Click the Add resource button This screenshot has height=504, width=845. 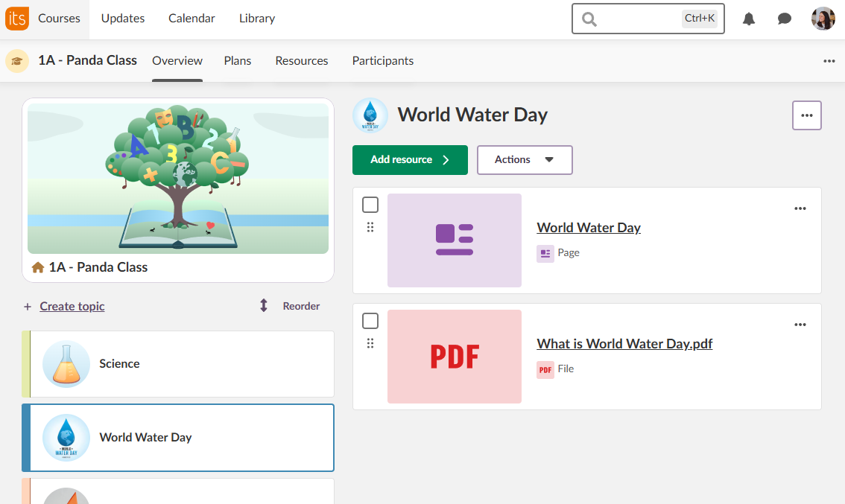click(410, 160)
